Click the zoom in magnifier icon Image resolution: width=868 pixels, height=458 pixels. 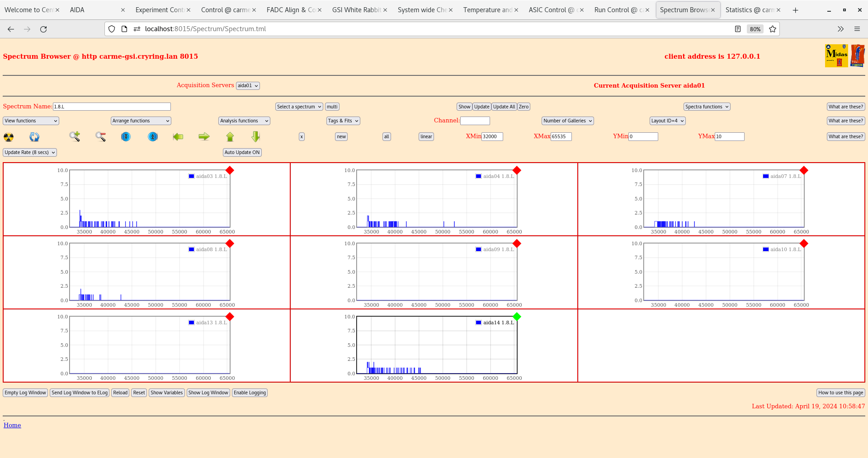(x=75, y=136)
